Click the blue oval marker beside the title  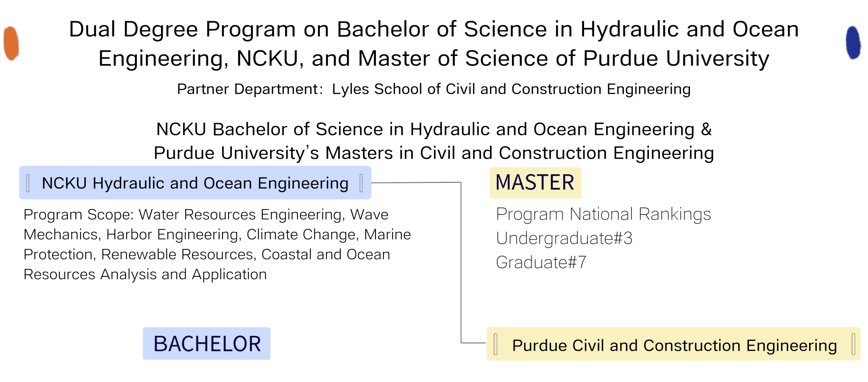click(x=853, y=42)
